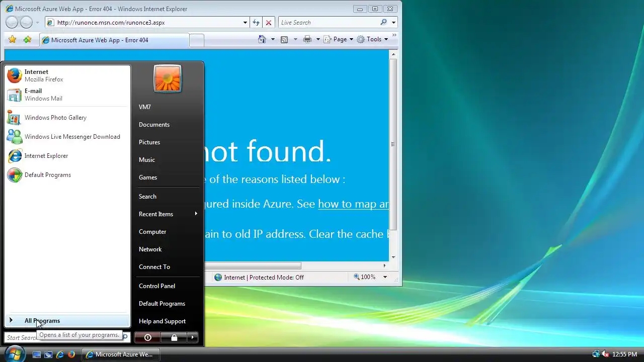This screenshot has width=644, height=362.
Task: Open Mozilla Firefox from the Internet entry
Action: tap(67, 75)
